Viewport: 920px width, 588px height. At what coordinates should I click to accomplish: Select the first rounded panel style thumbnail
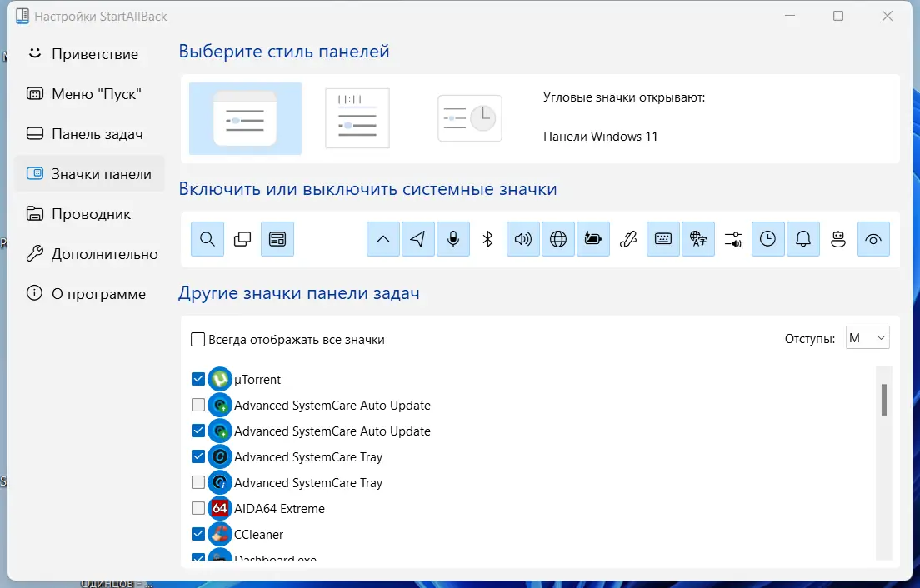coord(245,118)
